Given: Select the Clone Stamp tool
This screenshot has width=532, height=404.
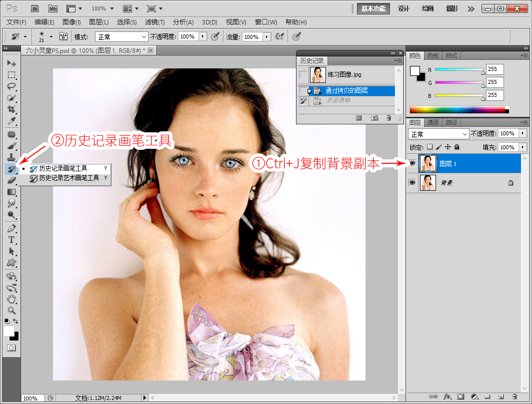Looking at the screenshot, I should click(11, 158).
